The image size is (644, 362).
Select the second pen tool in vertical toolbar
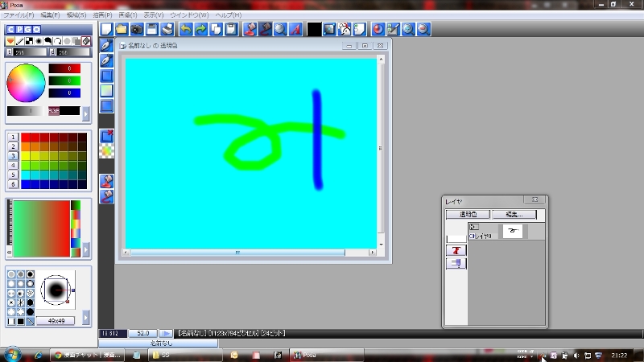(x=107, y=61)
